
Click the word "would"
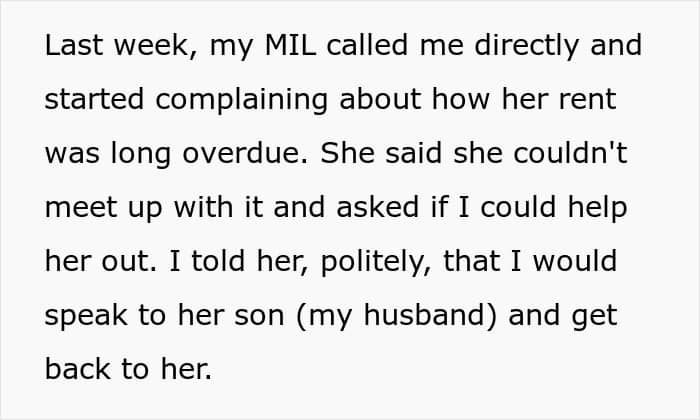[x=575, y=261]
